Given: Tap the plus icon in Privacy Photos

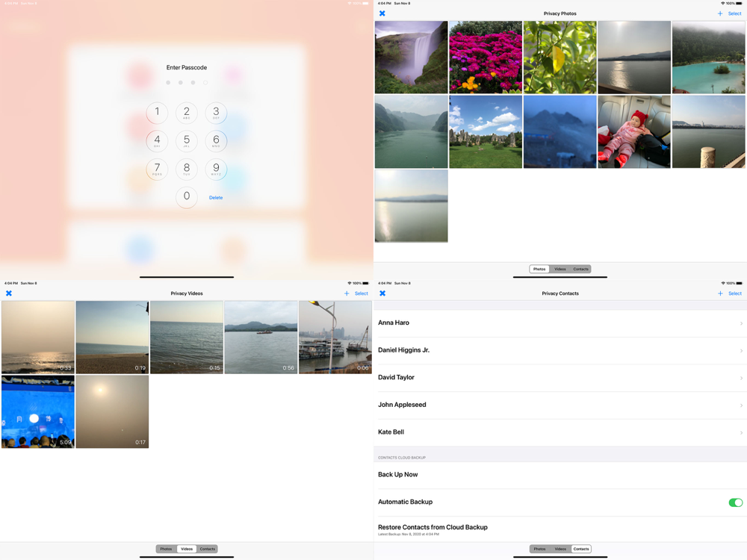Looking at the screenshot, I should tap(720, 13).
